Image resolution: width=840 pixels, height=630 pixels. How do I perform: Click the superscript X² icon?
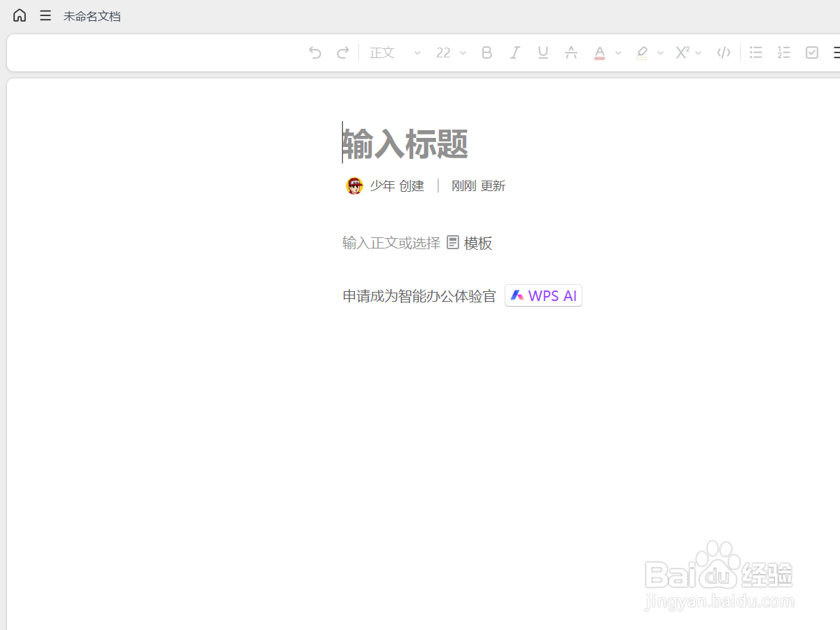tap(682, 52)
